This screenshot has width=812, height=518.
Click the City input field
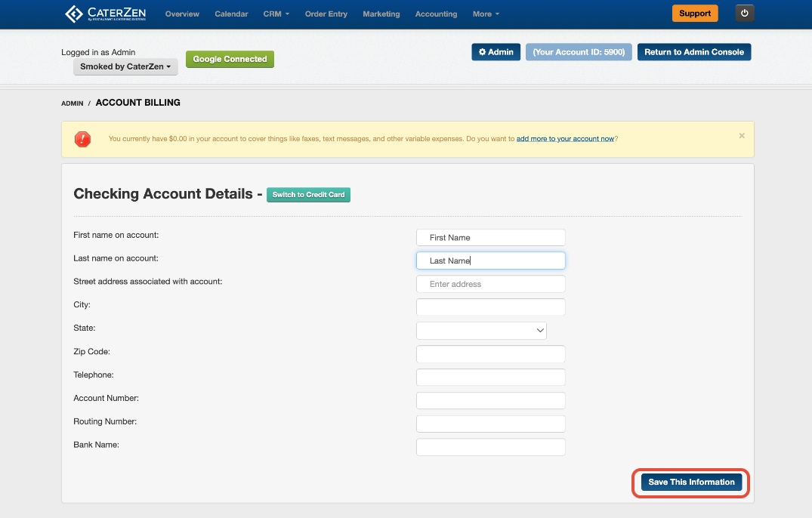[490, 307]
